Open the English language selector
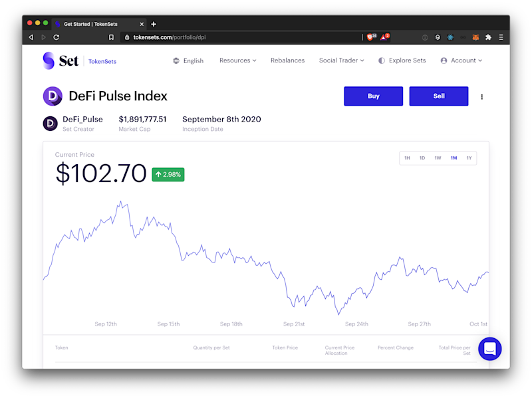Viewport: 532px width, 398px height. pyautogui.click(x=188, y=60)
